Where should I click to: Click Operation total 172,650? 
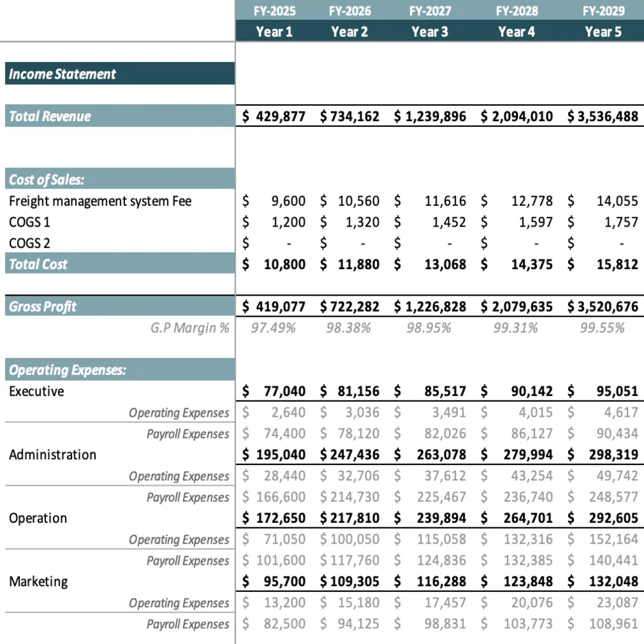(x=281, y=518)
